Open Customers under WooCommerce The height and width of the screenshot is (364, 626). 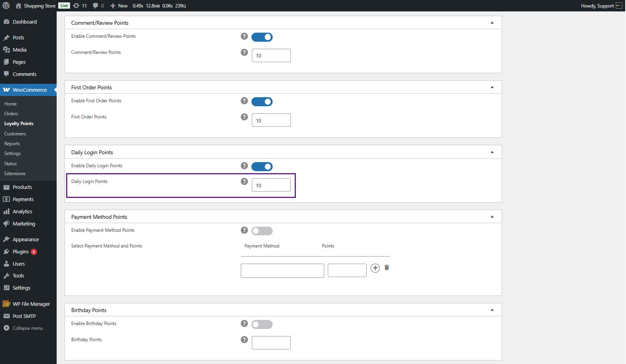(x=15, y=134)
